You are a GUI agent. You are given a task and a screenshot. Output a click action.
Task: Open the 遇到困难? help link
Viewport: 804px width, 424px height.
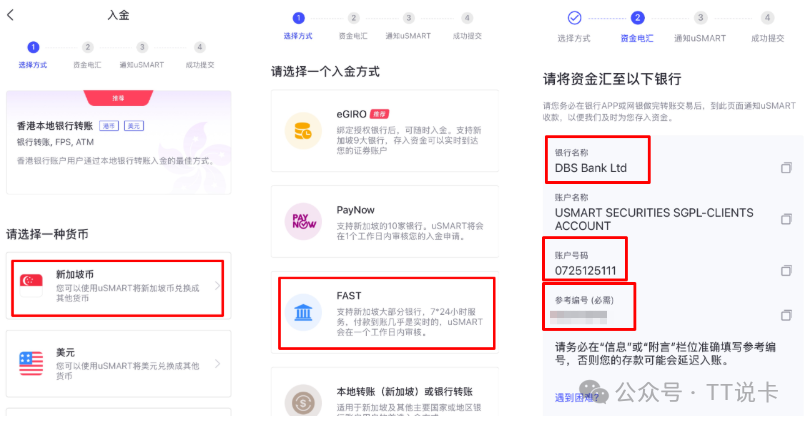pyautogui.click(x=577, y=397)
